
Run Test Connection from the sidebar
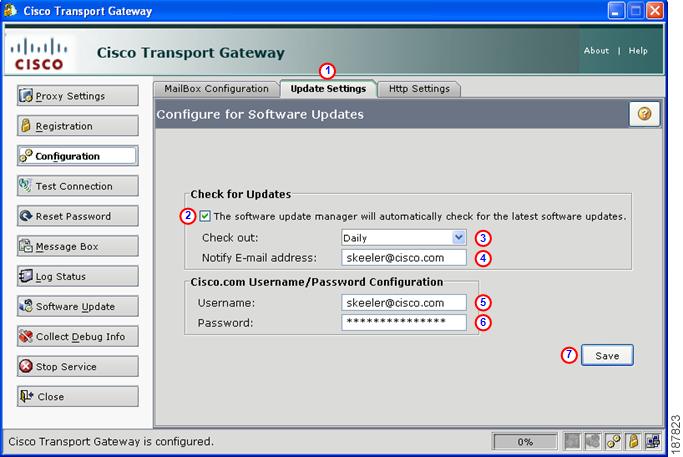78,186
